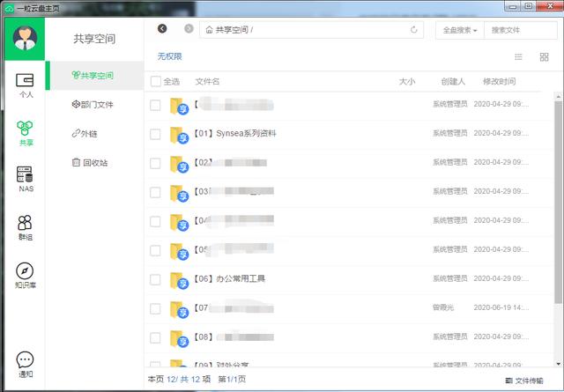Tick the 全选 select-all checkbox

[x=156, y=81]
